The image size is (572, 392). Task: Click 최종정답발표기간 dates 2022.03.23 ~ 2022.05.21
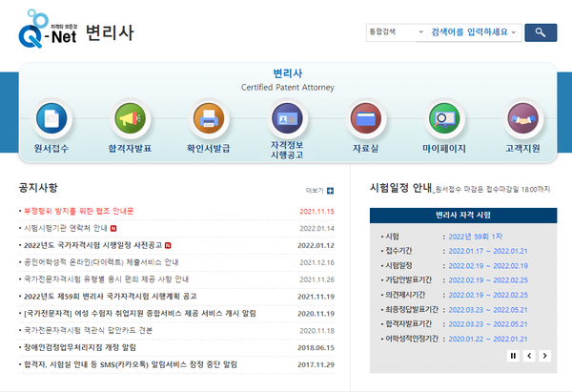click(488, 310)
